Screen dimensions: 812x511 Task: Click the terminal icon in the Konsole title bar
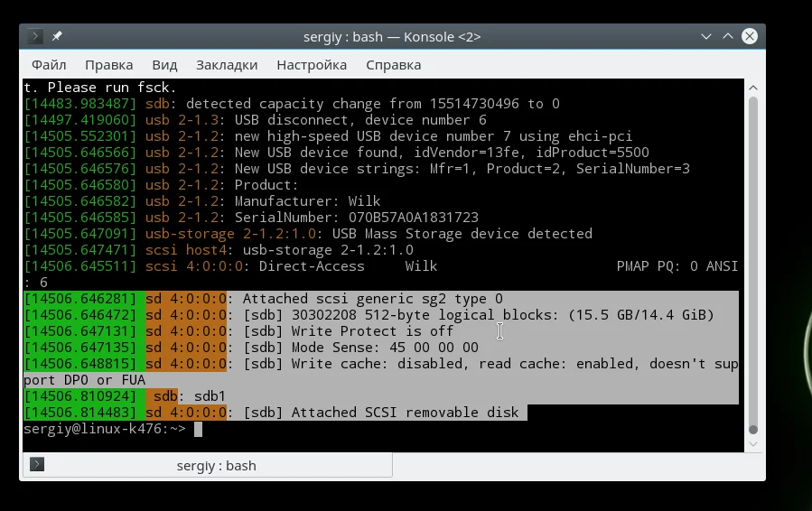34,36
